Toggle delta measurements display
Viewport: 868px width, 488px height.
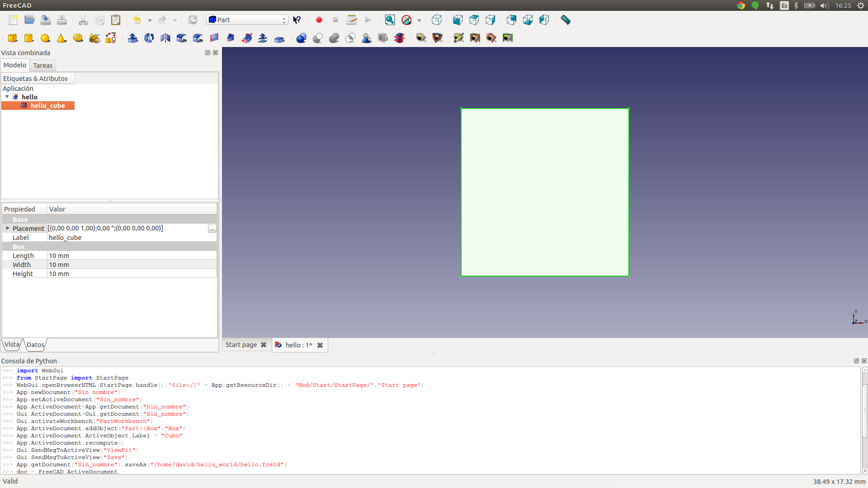coord(508,38)
